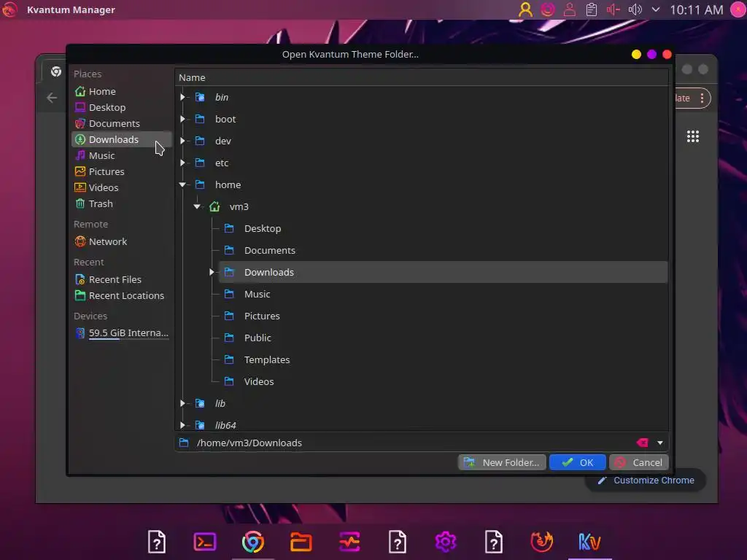This screenshot has height=560, width=747.
Task: Open Chrome three-dot menu in background
Action: pyautogui.click(x=702, y=98)
